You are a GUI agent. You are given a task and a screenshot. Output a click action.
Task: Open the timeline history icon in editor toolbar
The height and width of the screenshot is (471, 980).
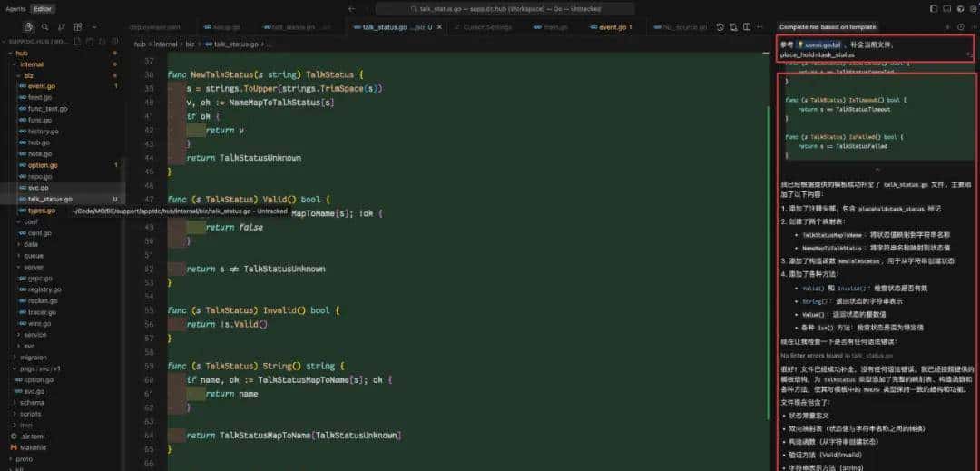720,28
